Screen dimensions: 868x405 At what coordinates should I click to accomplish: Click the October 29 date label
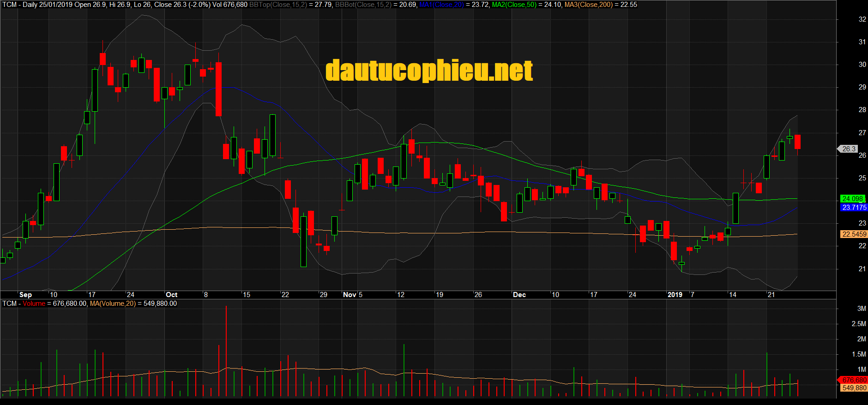pyautogui.click(x=324, y=295)
